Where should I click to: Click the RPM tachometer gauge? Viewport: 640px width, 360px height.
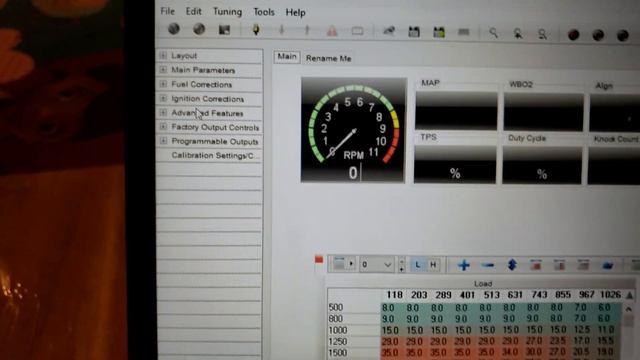click(x=353, y=130)
